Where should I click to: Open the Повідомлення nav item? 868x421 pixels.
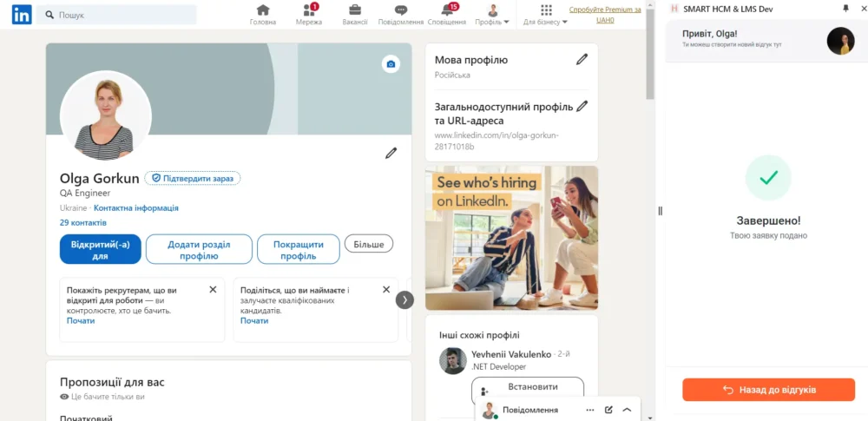(401, 14)
